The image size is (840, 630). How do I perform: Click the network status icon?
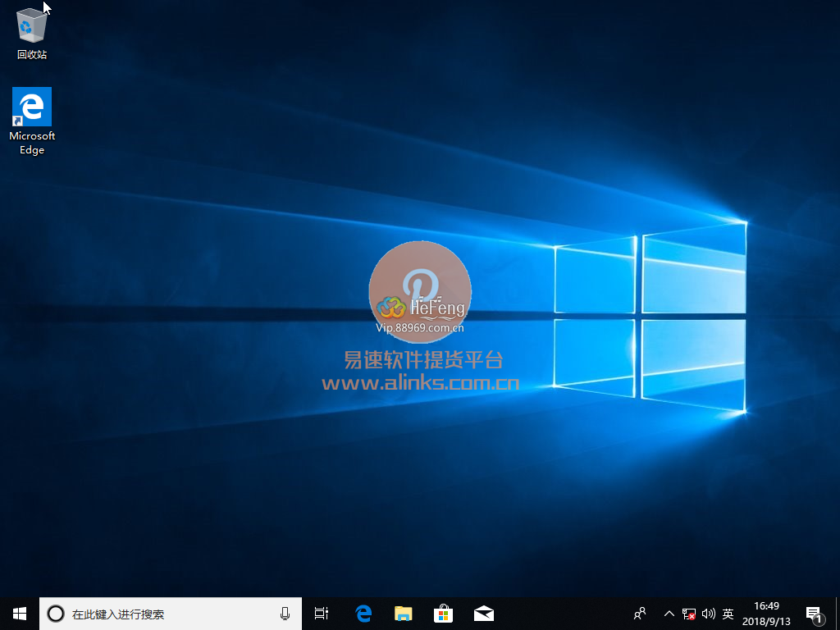tap(689, 614)
